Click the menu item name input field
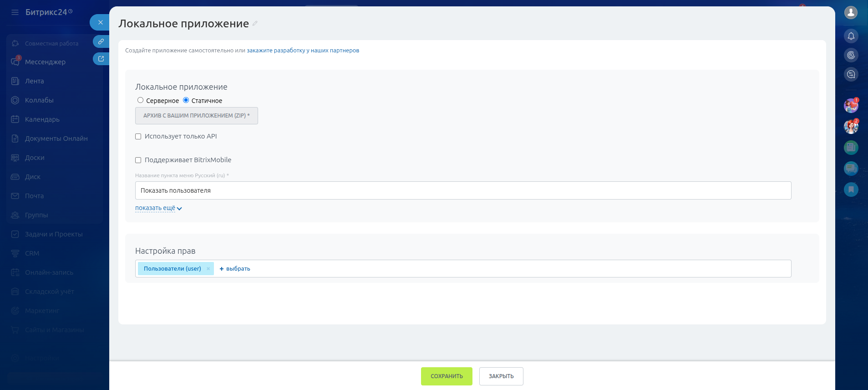 (463, 190)
